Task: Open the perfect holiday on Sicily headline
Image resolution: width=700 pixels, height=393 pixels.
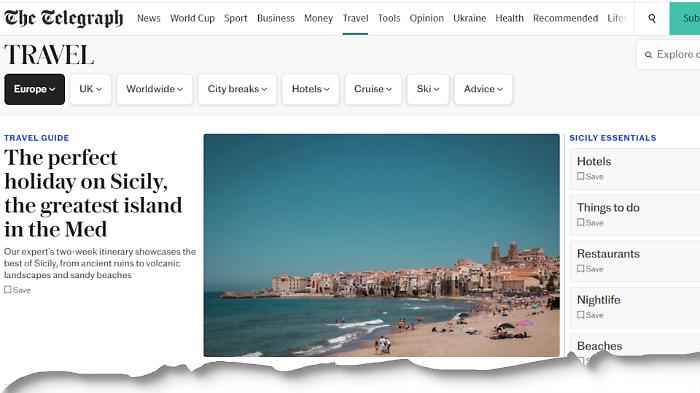Action: [93, 194]
